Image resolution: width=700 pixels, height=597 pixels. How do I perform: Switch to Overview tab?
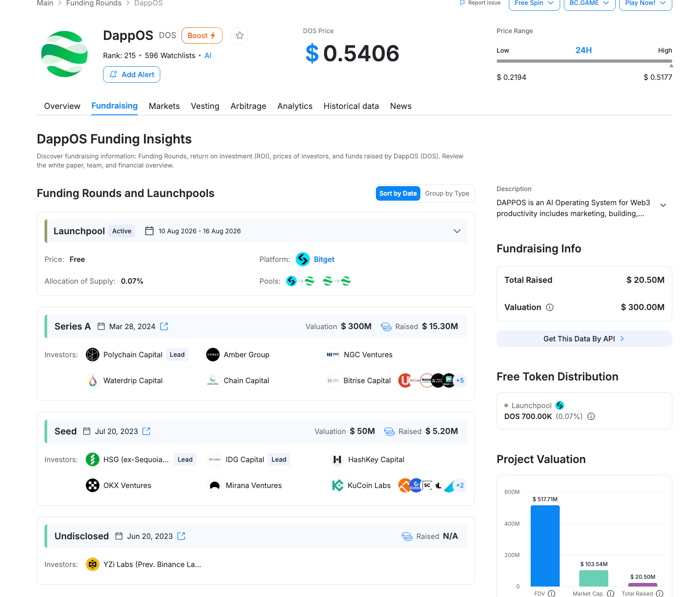[62, 106]
